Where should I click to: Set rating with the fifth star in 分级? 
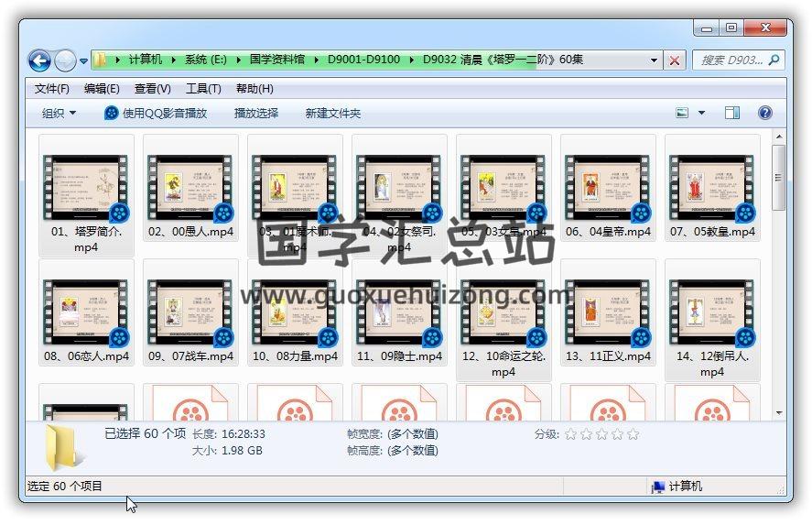(633, 434)
